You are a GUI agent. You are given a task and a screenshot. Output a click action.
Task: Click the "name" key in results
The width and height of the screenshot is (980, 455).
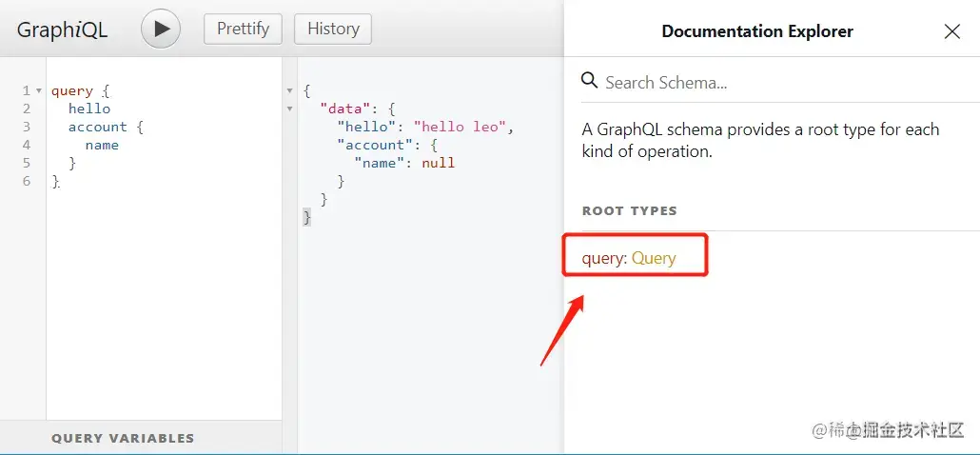point(380,163)
